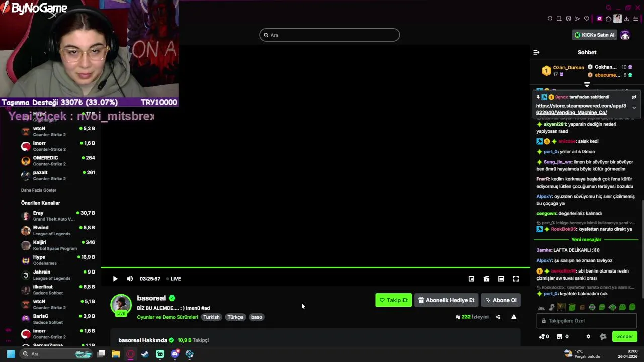Report the stream with warning icon
644x362 pixels.
[x=514, y=317]
